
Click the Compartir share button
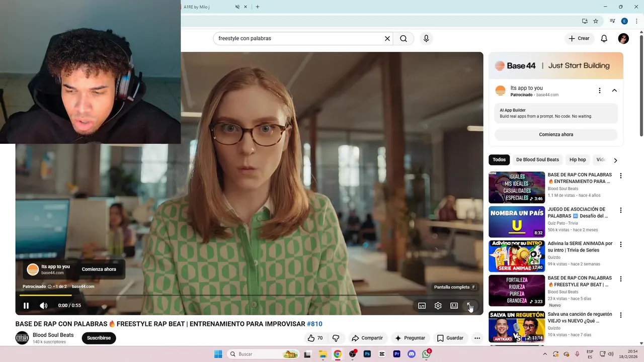(367, 338)
